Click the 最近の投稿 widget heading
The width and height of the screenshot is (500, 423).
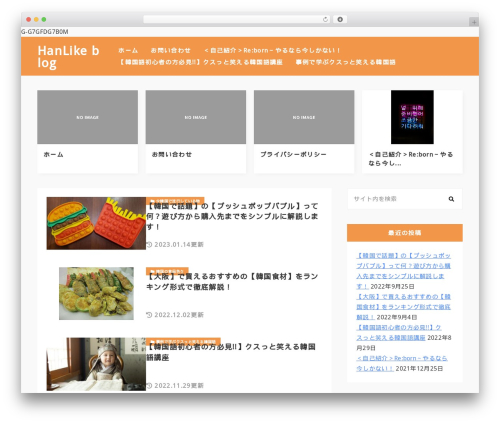point(405,233)
